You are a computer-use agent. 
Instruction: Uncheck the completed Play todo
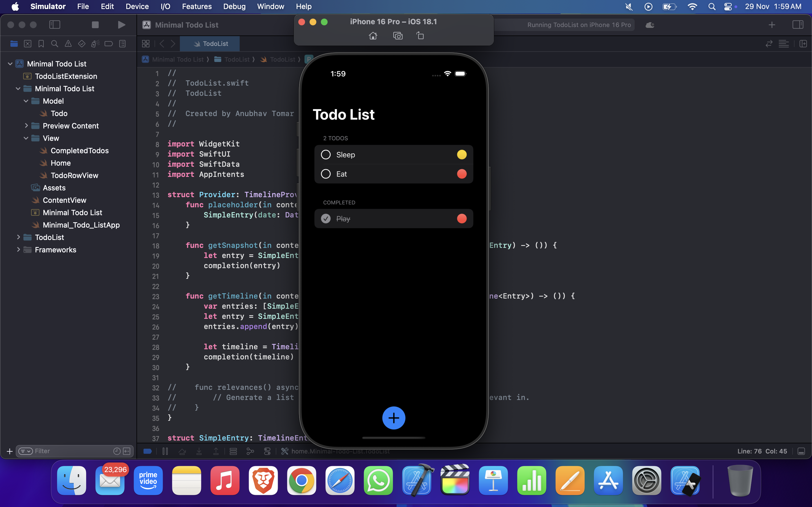click(x=326, y=218)
